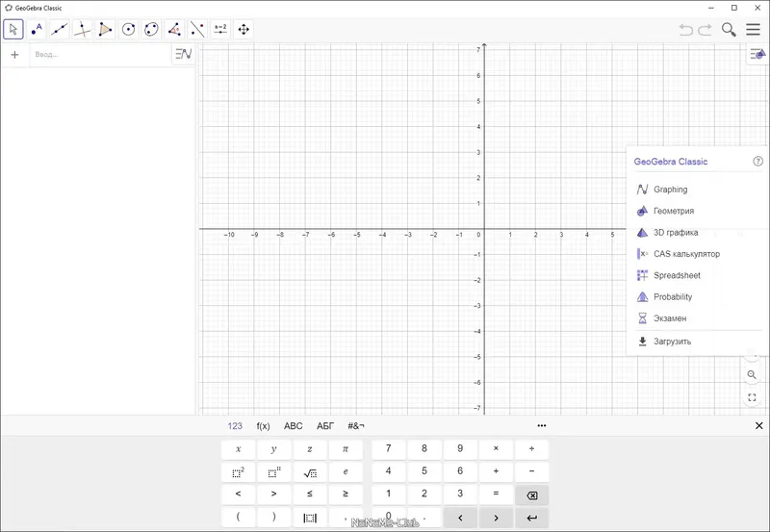Viewport: 770px width, 532px height.
Task: Click the Undo arrow
Action: click(x=686, y=30)
